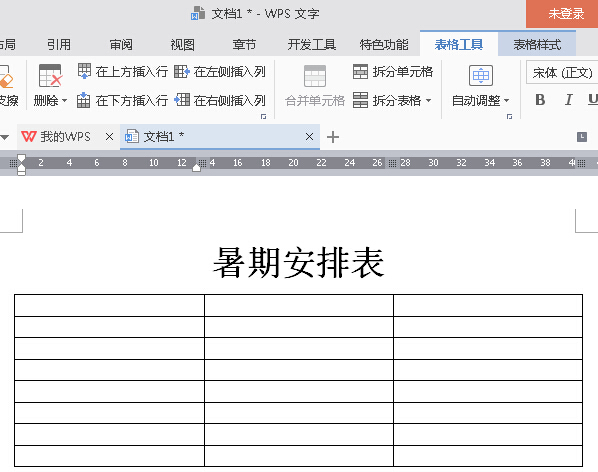Toggle italic formatting
The image size is (598, 472).
coord(568,100)
